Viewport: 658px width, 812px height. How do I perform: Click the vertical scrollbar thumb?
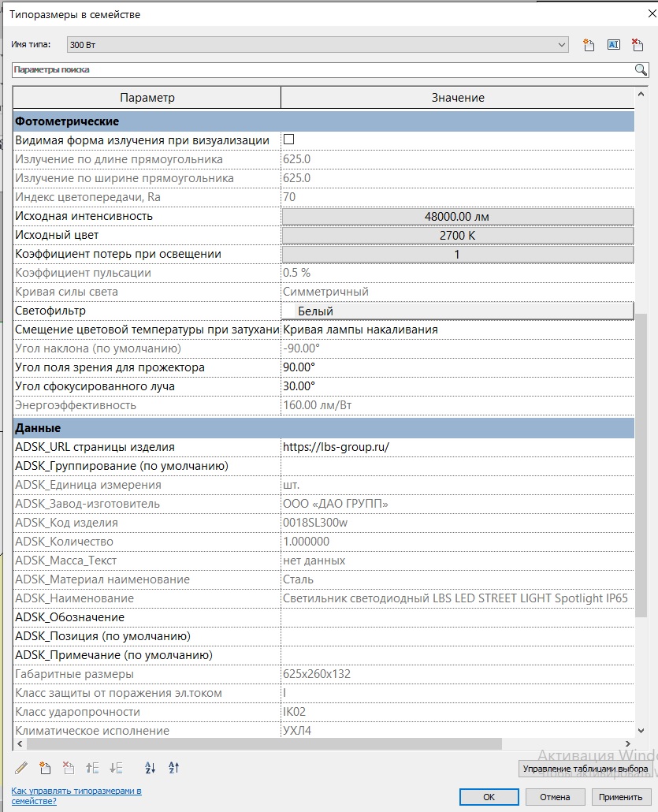[x=641, y=465]
